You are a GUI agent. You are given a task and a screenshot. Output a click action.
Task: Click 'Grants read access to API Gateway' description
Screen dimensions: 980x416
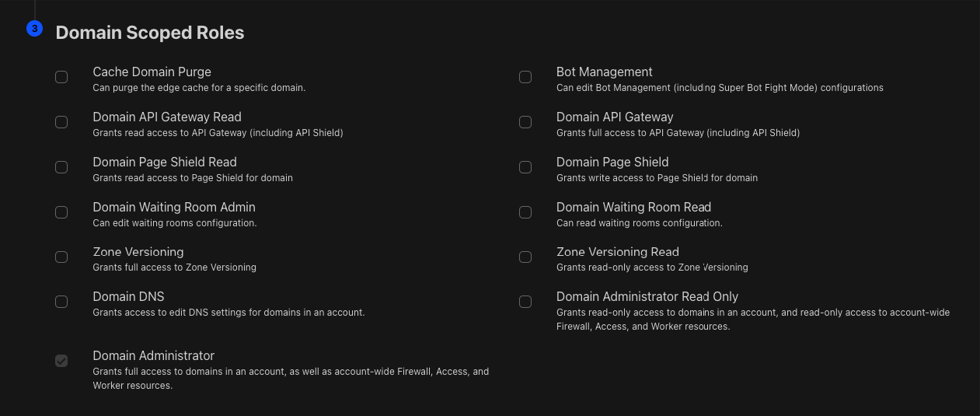click(218, 133)
